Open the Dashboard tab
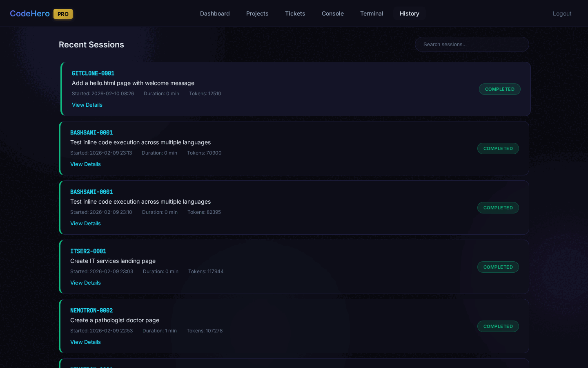Screen dimensions: 588x368 pos(215,13)
